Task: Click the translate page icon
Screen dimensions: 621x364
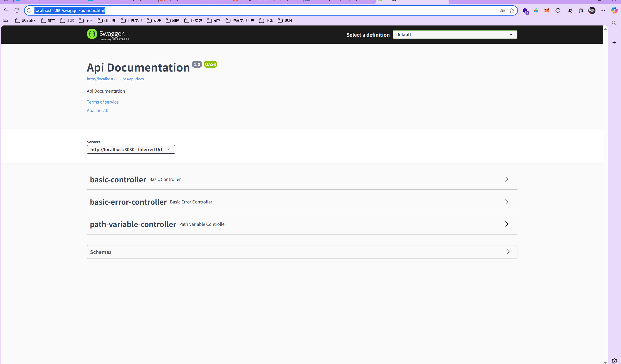Action: [502, 10]
